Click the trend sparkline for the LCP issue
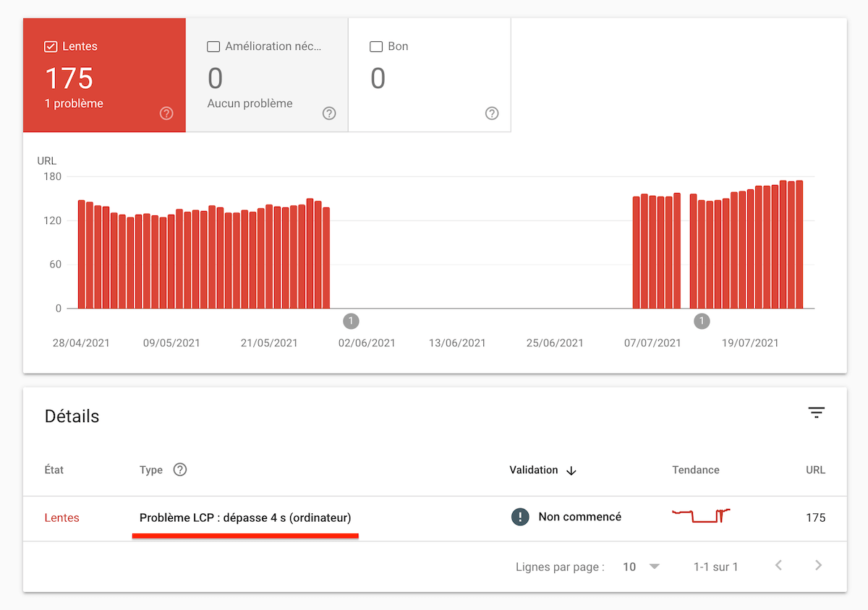The image size is (868, 610). pyautogui.click(x=701, y=517)
